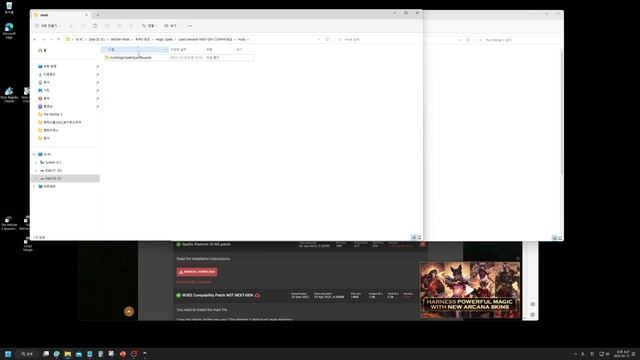Expand the address bar history dropdown chevron
This screenshot has width=640, height=360.
(x=319, y=40)
